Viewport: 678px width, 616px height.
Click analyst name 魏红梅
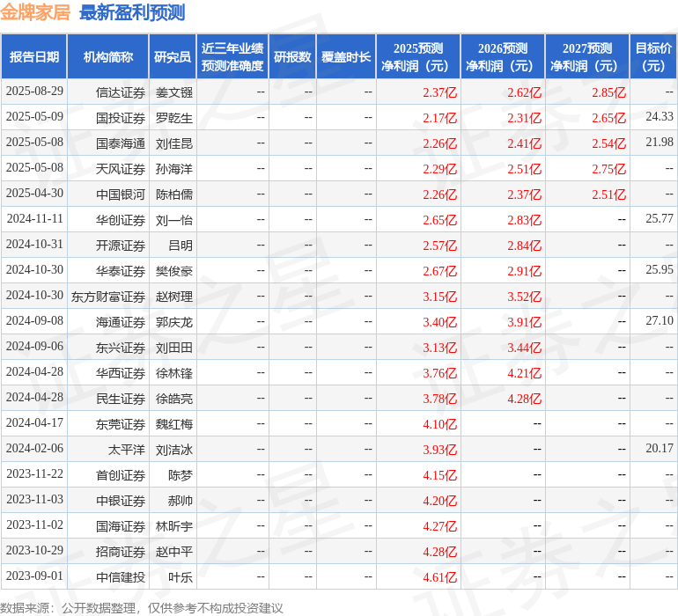click(x=173, y=424)
